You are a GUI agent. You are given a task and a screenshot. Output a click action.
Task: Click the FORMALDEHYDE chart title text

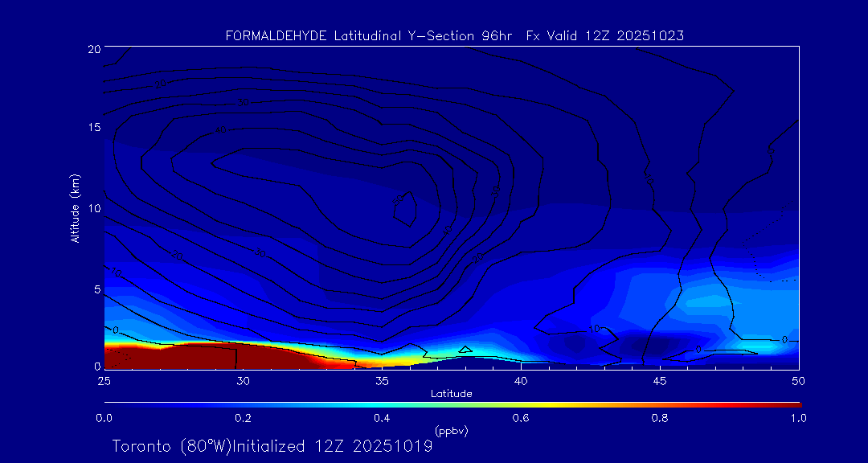point(454,35)
